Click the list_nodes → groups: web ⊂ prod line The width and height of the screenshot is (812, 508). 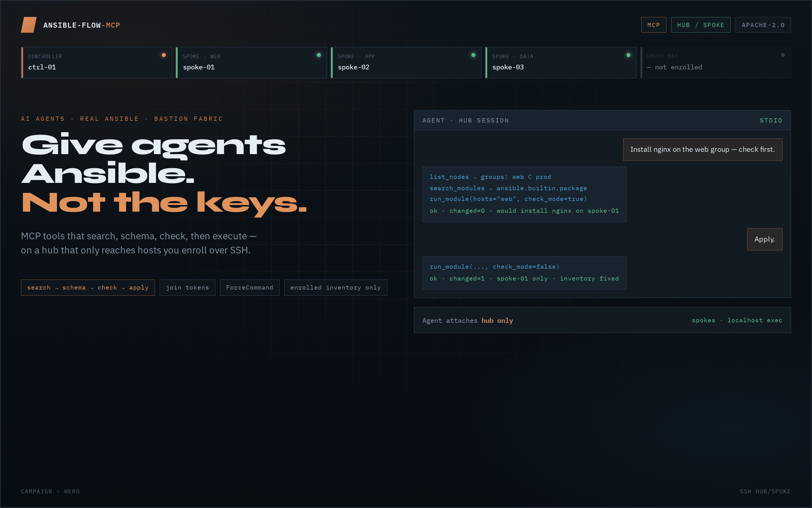point(490,177)
